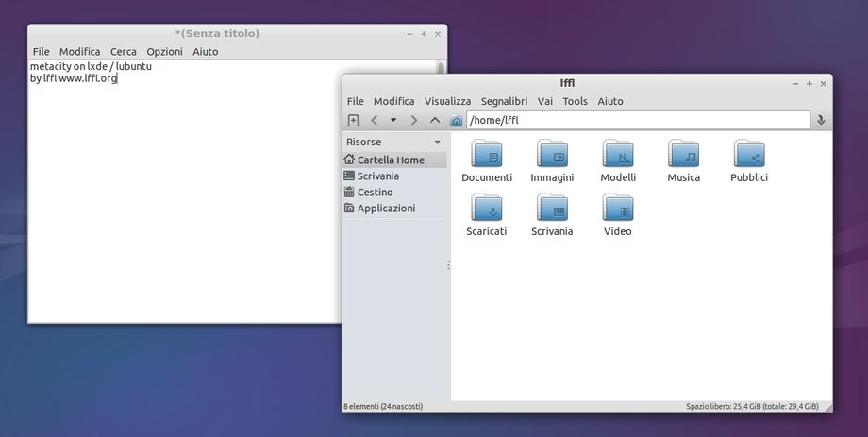Select the Musica folder icon

coord(683,154)
